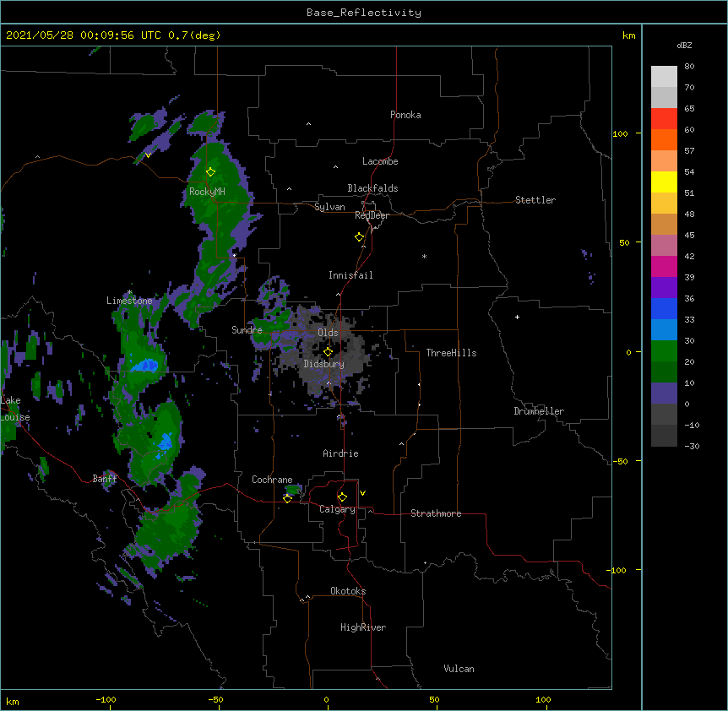The width and height of the screenshot is (728, 711).
Task: Click the RedDeer city label
Action: click(x=372, y=215)
